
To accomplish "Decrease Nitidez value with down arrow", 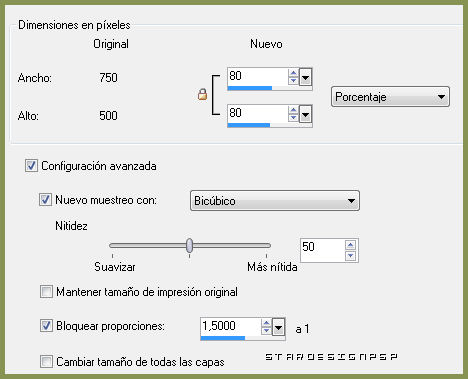I will tap(350, 256).
